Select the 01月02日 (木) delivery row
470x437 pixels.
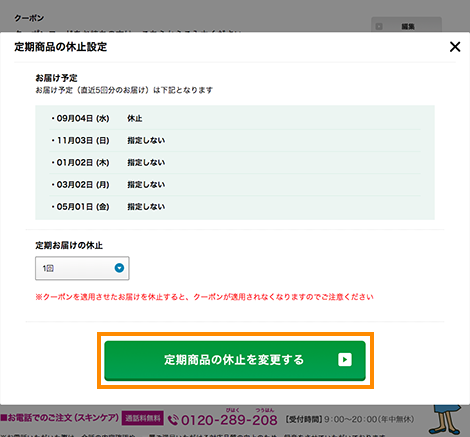pos(235,163)
